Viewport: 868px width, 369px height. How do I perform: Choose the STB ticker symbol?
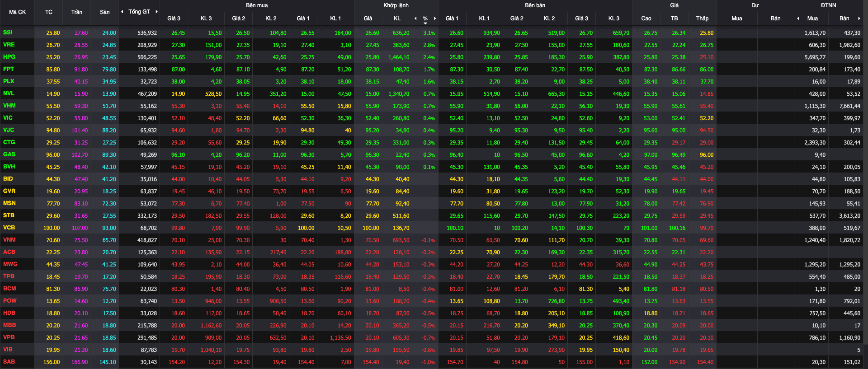9,215
